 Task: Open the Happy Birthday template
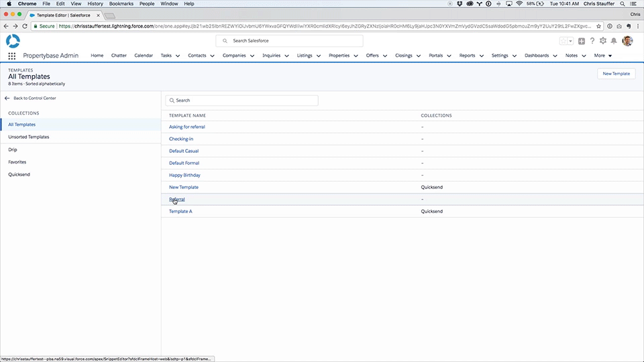[184, 175]
